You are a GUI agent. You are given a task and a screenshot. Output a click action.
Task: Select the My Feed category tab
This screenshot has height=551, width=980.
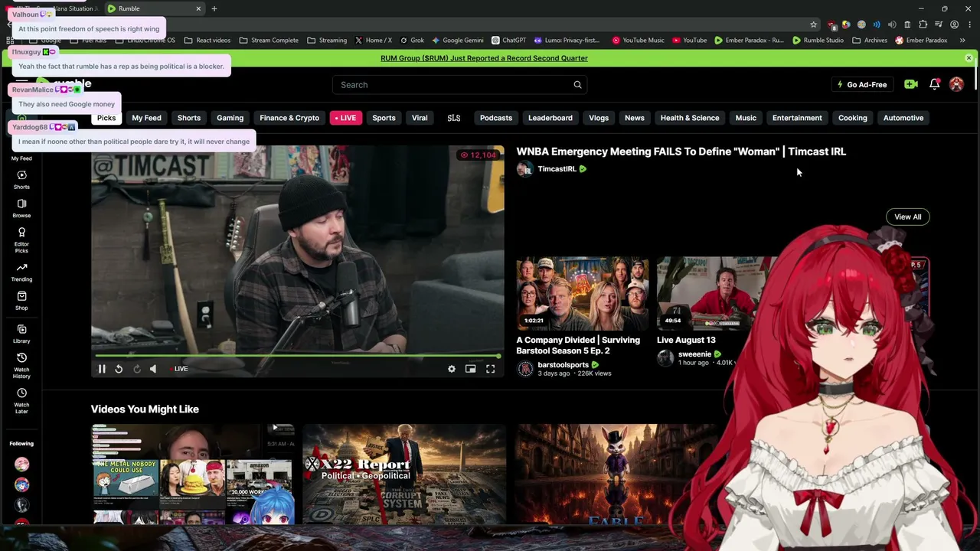(146, 118)
